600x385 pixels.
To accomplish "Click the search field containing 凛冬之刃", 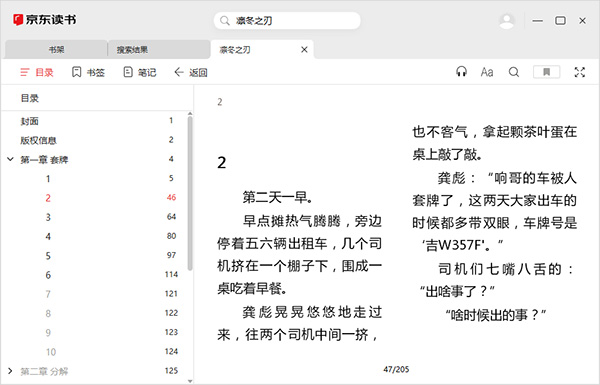I will (x=287, y=21).
